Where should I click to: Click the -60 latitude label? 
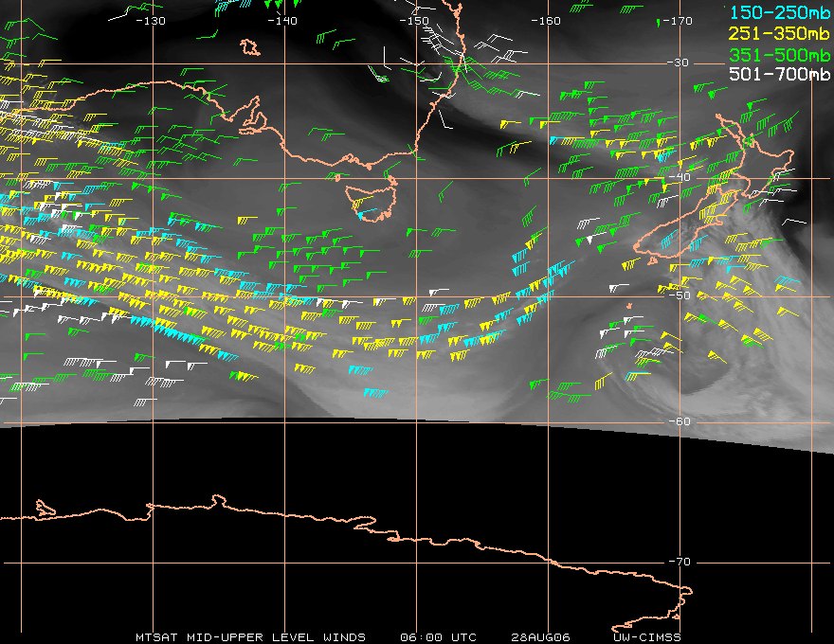pyautogui.click(x=680, y=421)
